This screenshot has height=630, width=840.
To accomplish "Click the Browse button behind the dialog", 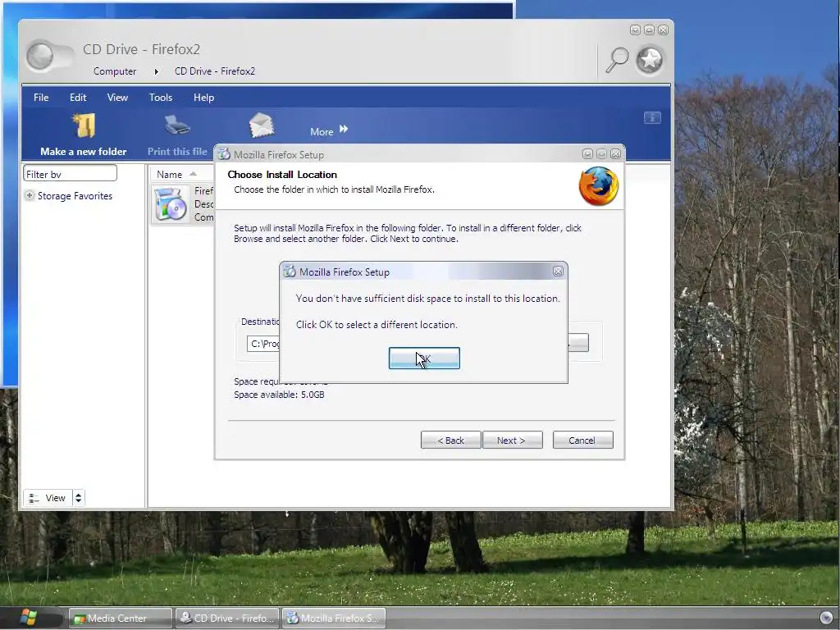I will tap(578, 343).
